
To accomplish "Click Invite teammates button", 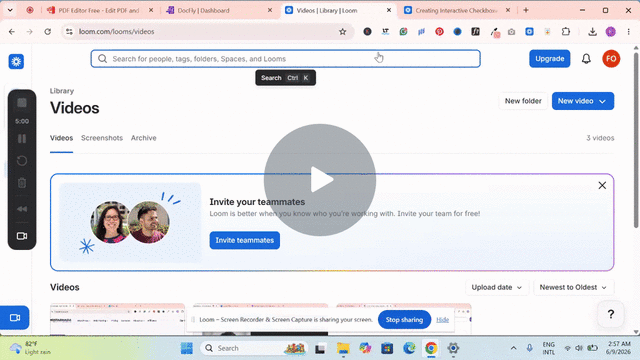I will point(244,240).
